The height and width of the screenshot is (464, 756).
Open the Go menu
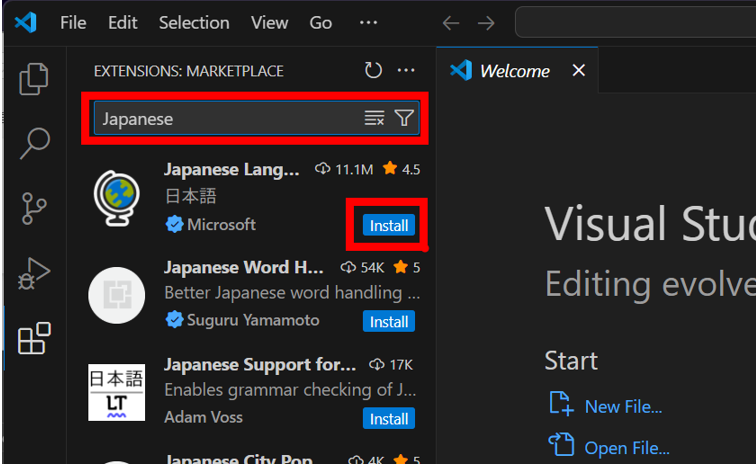[321, 23]
